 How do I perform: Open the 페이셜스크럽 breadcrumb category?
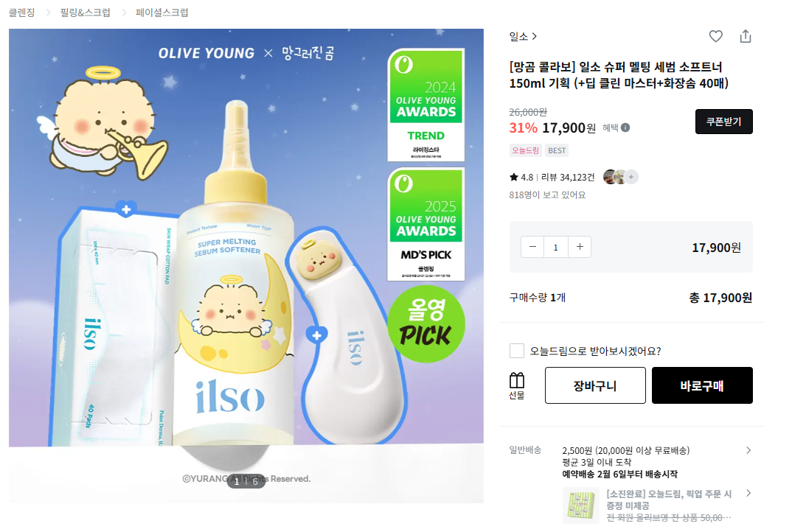pyautogui.click(x=161, y=12)
